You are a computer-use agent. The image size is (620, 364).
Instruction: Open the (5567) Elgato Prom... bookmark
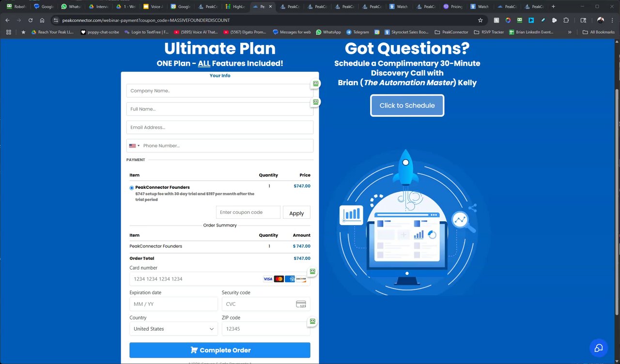pos(245,32)
